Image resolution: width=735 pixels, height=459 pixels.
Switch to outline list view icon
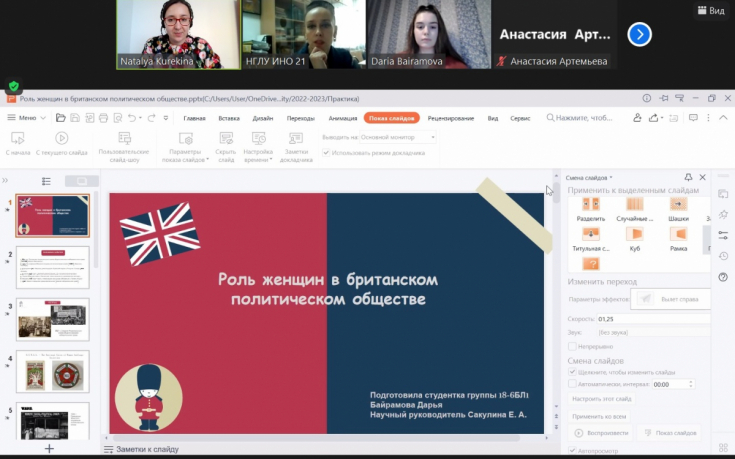coord(46,181)
